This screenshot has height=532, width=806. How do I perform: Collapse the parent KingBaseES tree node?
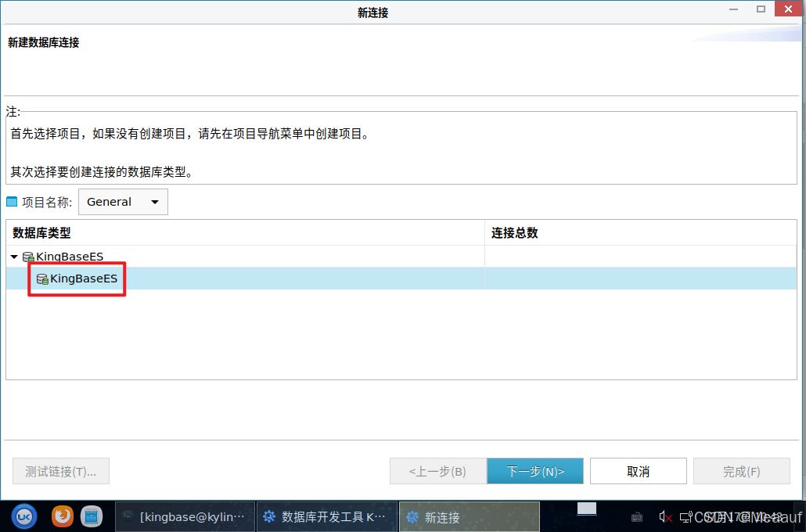(x=14, y=257)
